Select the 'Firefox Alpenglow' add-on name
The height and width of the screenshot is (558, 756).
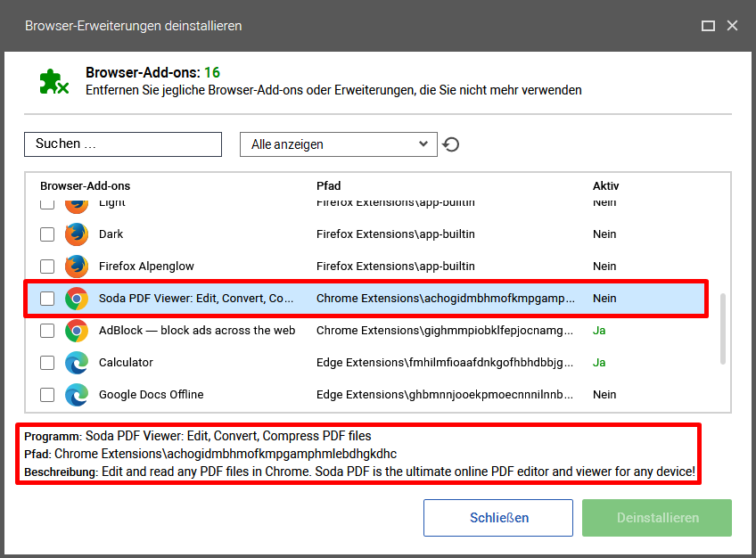pyautogui.click(x=146, y=267)
